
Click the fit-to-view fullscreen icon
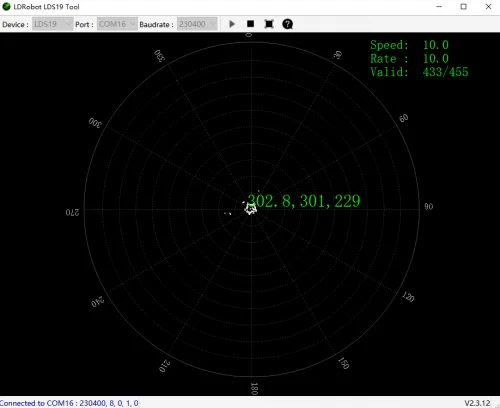click(269, 24)
